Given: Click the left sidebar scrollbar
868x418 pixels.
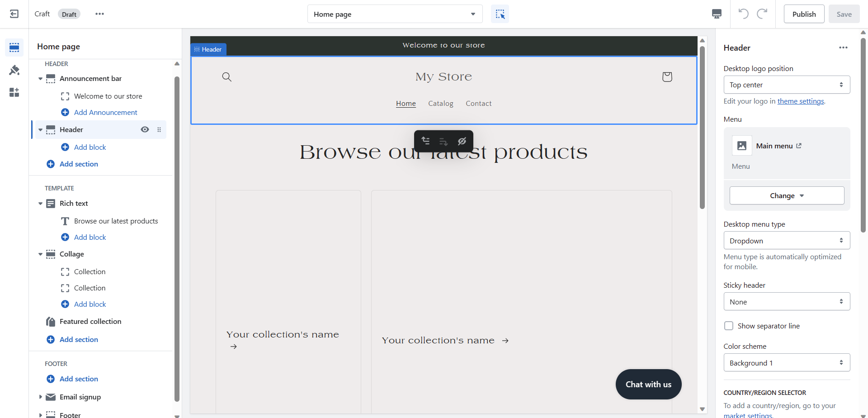Looking at the screenshot, I should [x=177, y=239].
